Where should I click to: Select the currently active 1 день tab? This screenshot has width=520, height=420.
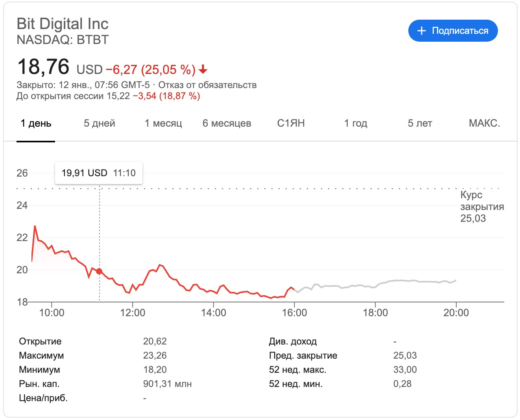point(36,123)
